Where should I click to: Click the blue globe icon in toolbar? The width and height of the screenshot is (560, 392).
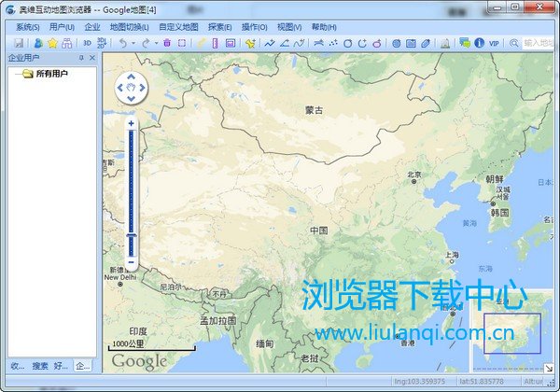click(x=396, y=43)
